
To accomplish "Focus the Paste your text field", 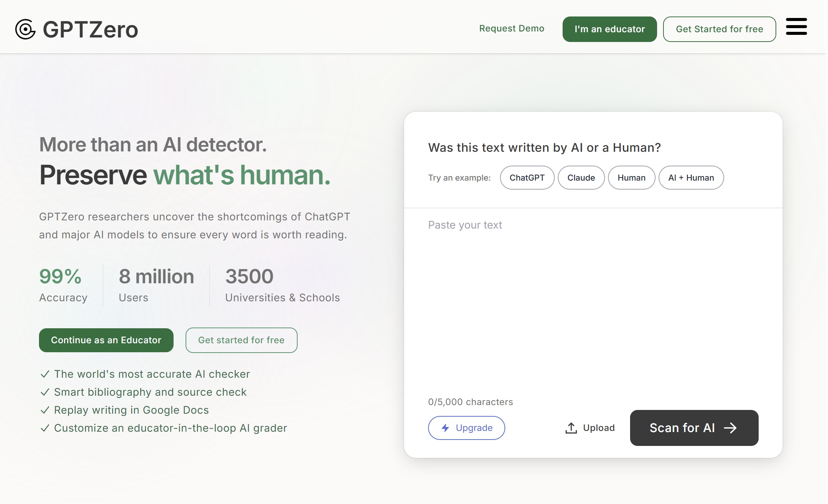I will pos(593,300).
